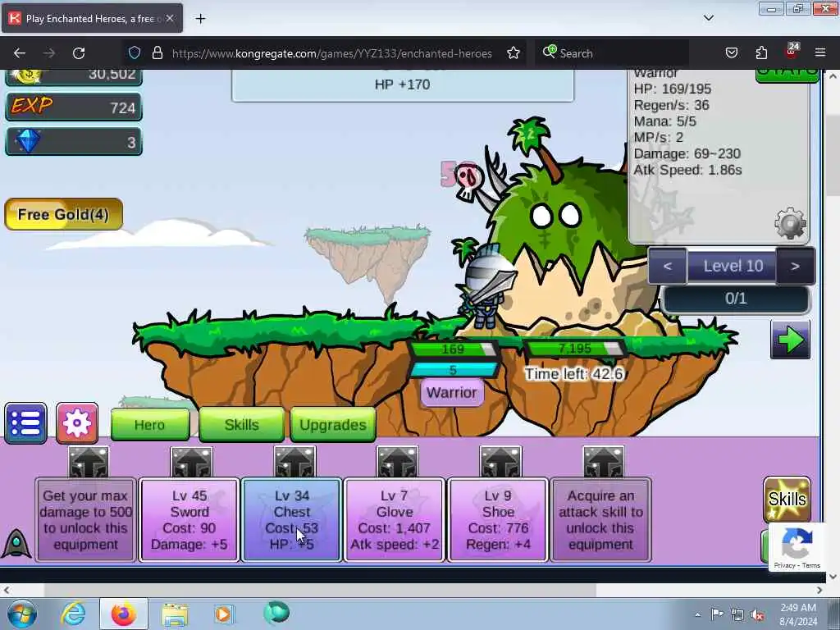Image resolution: width=840 pixels, height=630 pixels.
Task: Open Windows Media Player from taskbar
Action: click(x=224, y=614)
